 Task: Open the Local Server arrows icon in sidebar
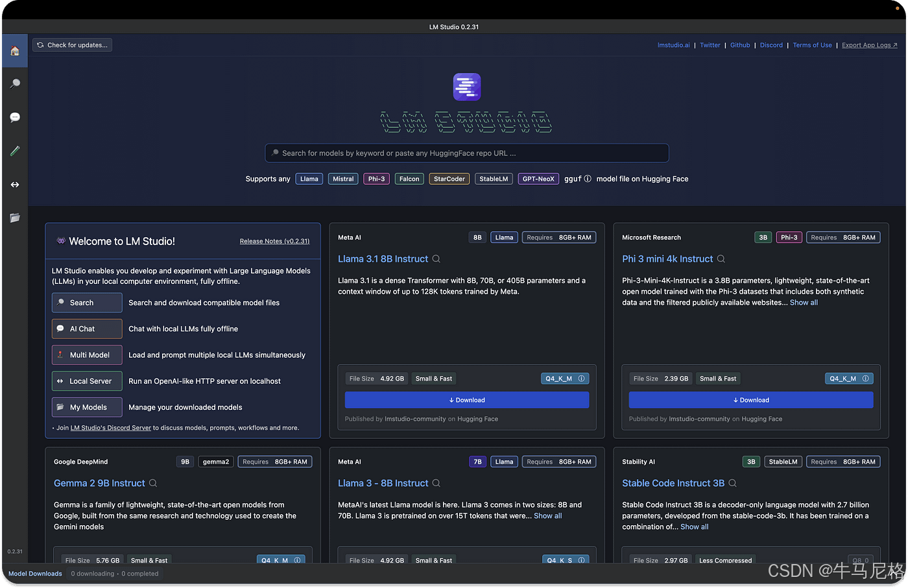[15, 185]
